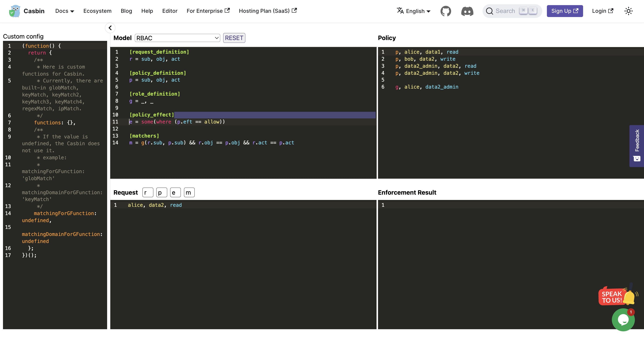The image size is (644, 339).
Task: Open the GitHub repository icon
Action: [x=446, y=11]
